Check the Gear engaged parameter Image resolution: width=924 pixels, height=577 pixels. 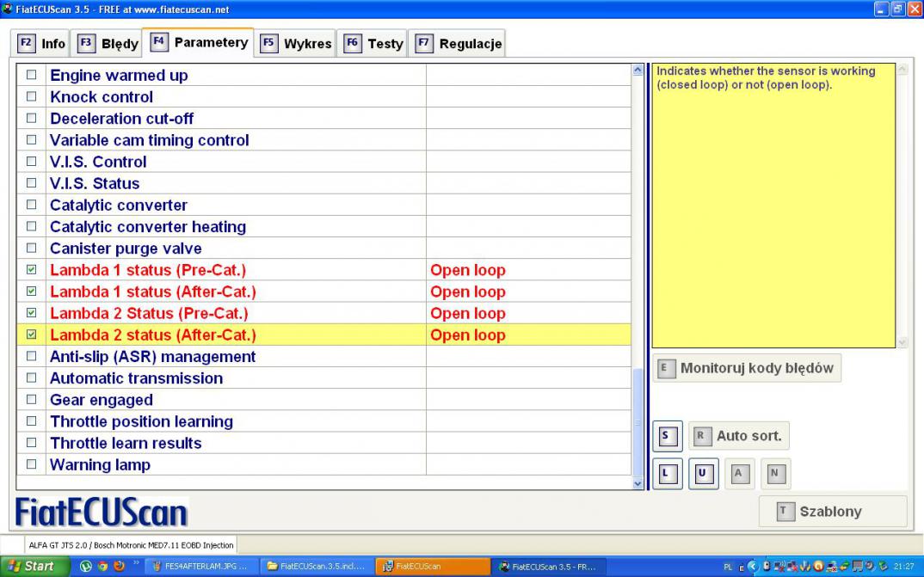pos(31,399)
